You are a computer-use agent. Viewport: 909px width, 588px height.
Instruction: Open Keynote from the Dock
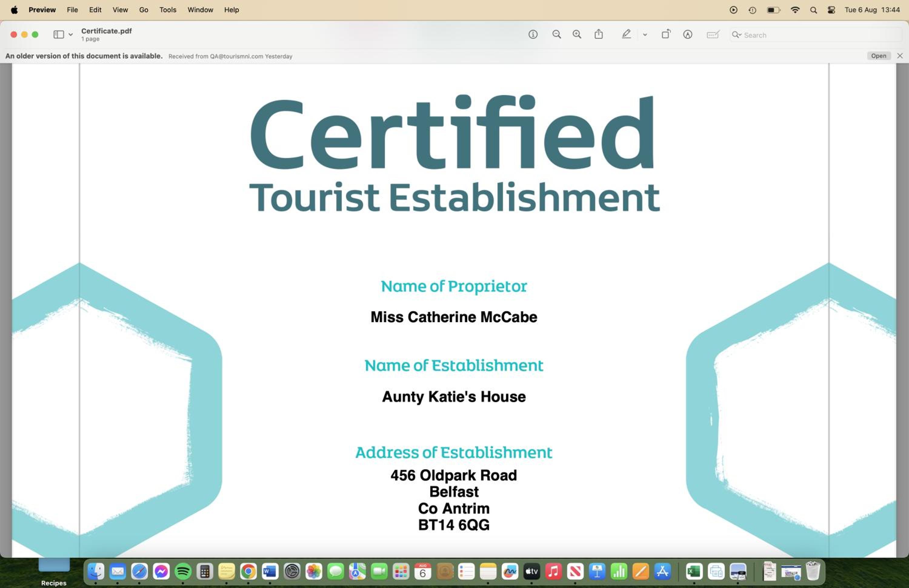pos(597,571)
